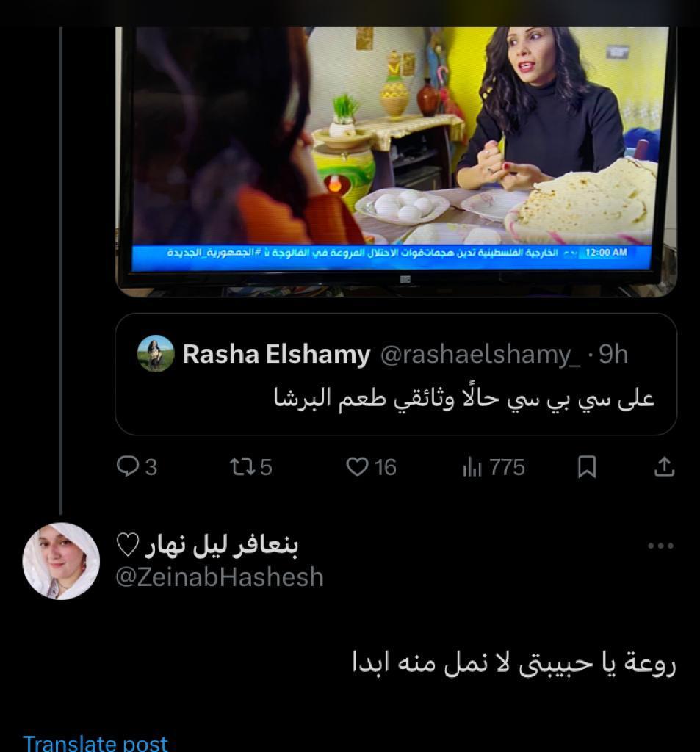Open the @ZeinabHashesh handle
Image resolution: width=700 pixels, height=752 pixels.
220,576
